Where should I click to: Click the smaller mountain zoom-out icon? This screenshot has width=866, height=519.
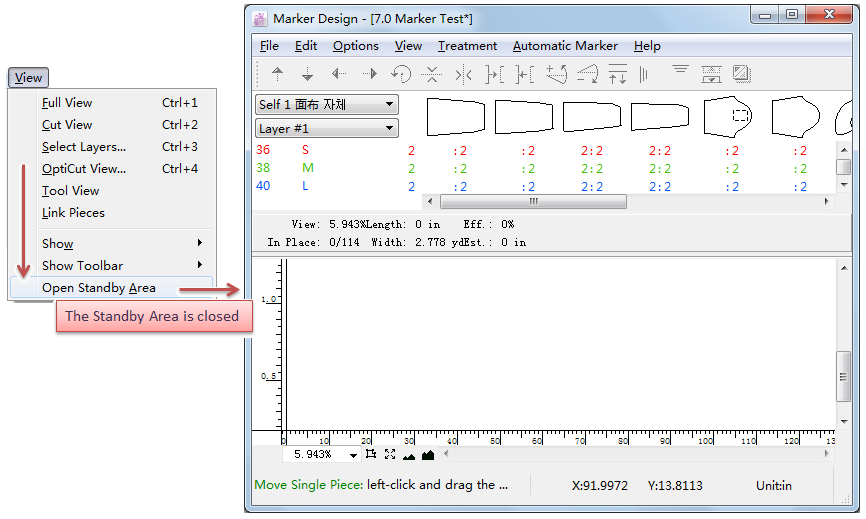coord(409,455)
